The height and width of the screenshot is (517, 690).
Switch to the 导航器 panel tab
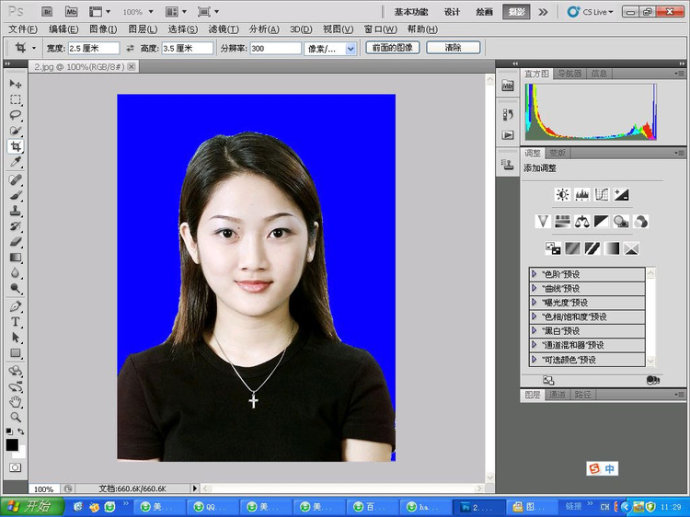click(569, 74)
